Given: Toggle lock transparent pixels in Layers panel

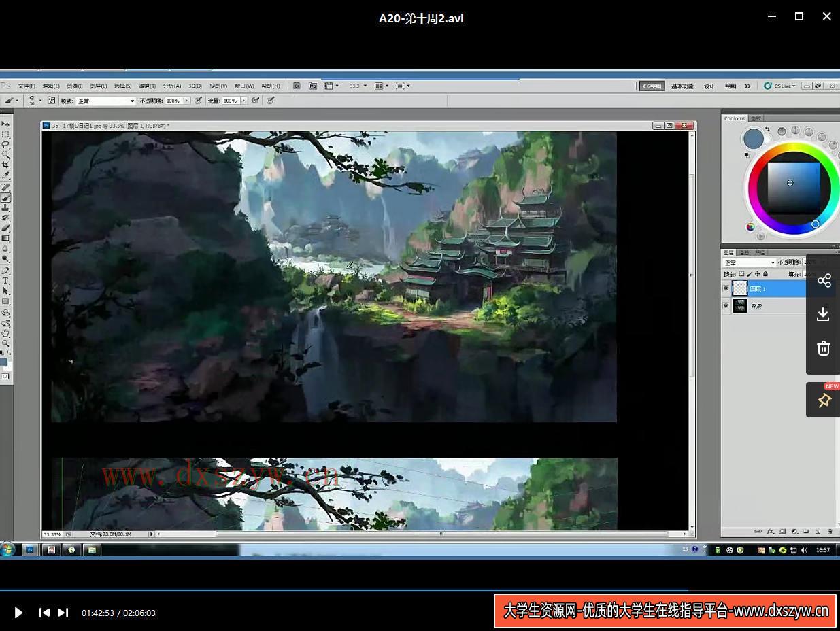Looking at the screenshot, I should tap(741, 273).
